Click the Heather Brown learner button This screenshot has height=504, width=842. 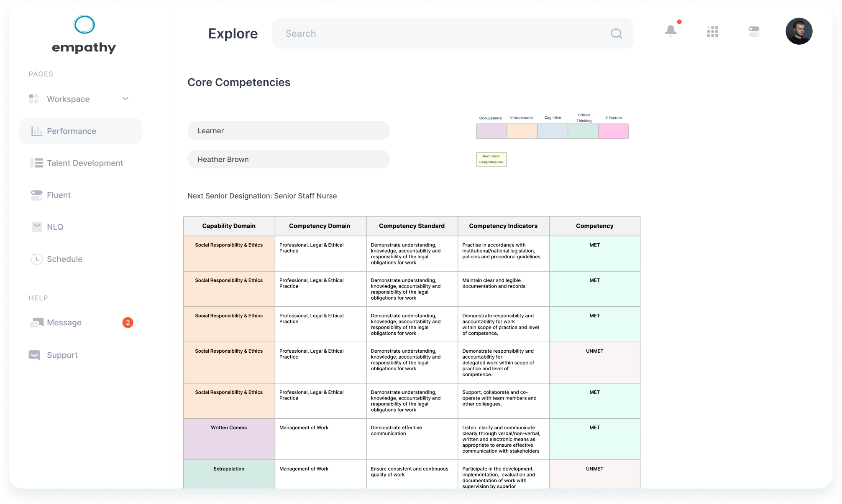click(290, 159)
